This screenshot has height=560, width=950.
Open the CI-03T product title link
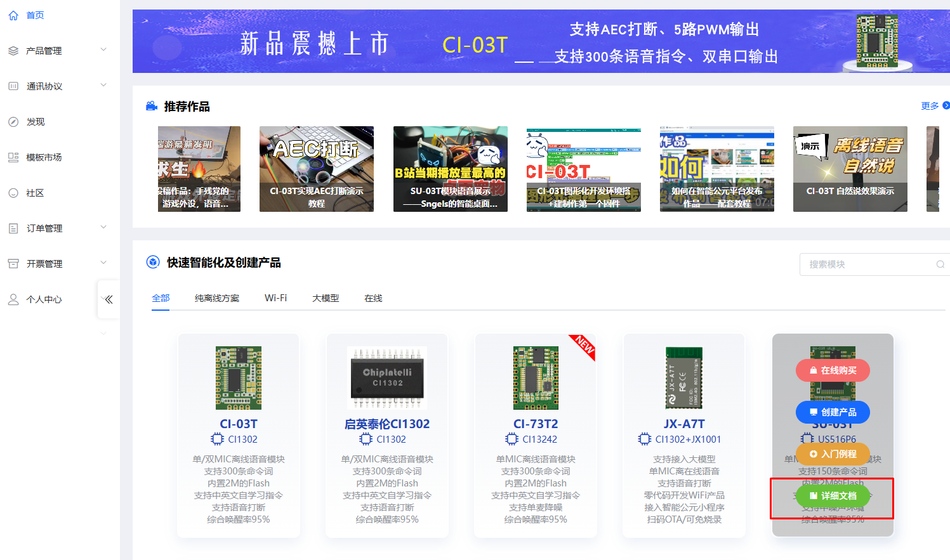tap(239, 424)
